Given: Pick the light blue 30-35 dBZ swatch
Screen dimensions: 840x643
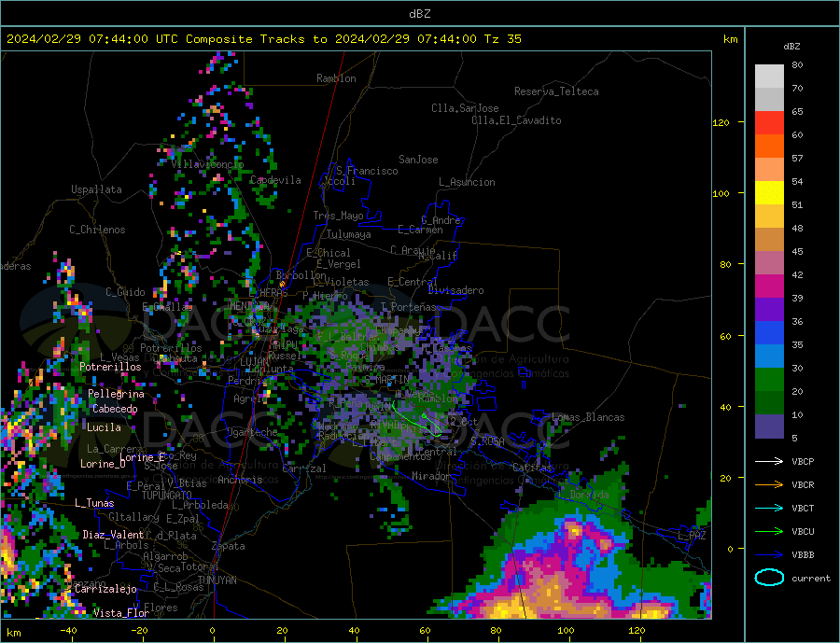Looking at the screenshot, I should pyautogui.click(x=769, y=356).
